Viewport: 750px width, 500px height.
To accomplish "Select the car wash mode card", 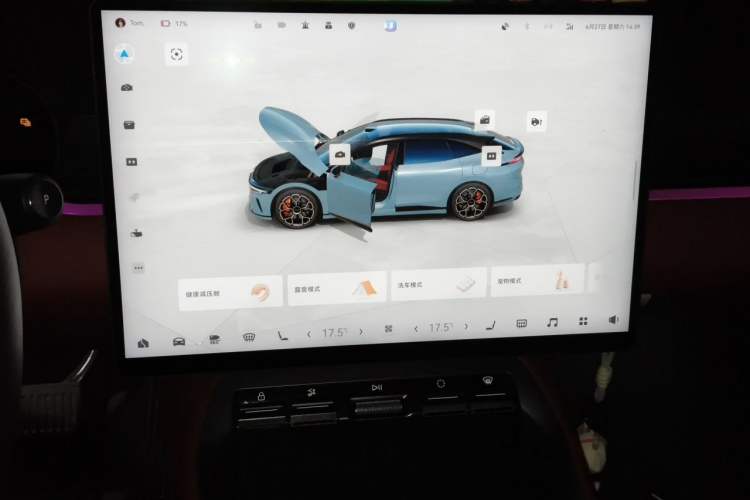I will pos(439,284).
